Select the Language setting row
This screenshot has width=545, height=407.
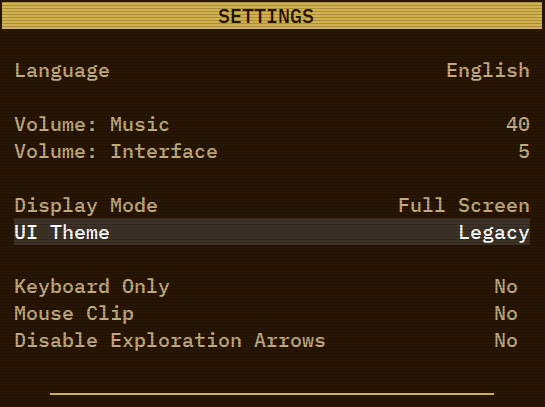pyautogui.click(x=272, y=71)
